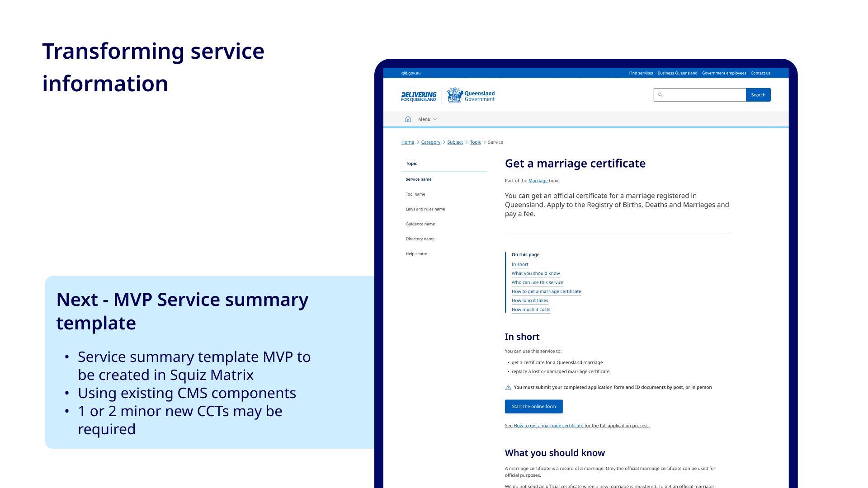Viewport: 868px width, 488px height.
Task: Select Tool name in side navigation
Action: tap(415, 194)
